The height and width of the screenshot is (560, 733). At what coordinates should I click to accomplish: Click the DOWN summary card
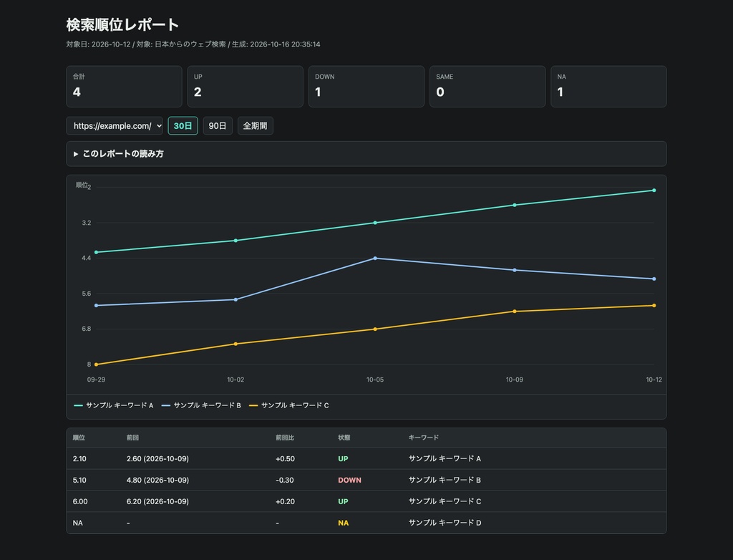coord(366,87)
